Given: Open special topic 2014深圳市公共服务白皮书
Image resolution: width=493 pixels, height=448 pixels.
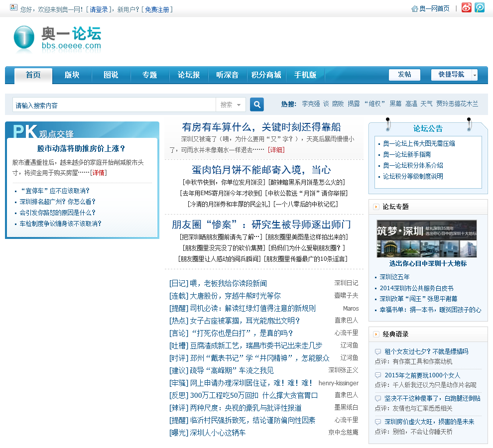Looking at the screenshot, I should (x=417, y=288).
